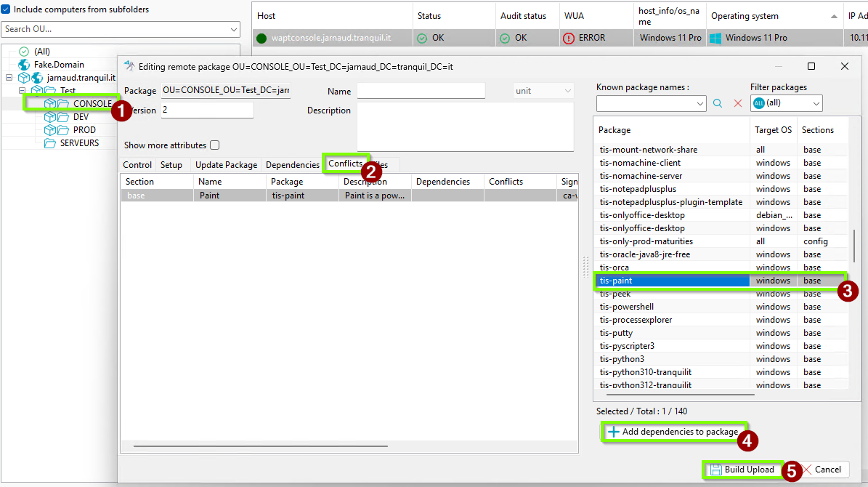Viewport: 868px width, 487px height.
Task: Select the (All) check item in tree
Action: [x=24, y=52]
